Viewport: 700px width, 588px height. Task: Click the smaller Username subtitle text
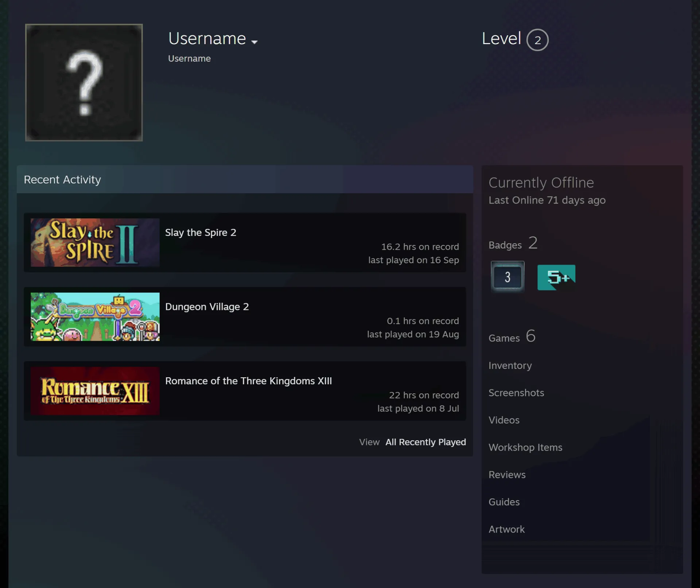point(189,59)
